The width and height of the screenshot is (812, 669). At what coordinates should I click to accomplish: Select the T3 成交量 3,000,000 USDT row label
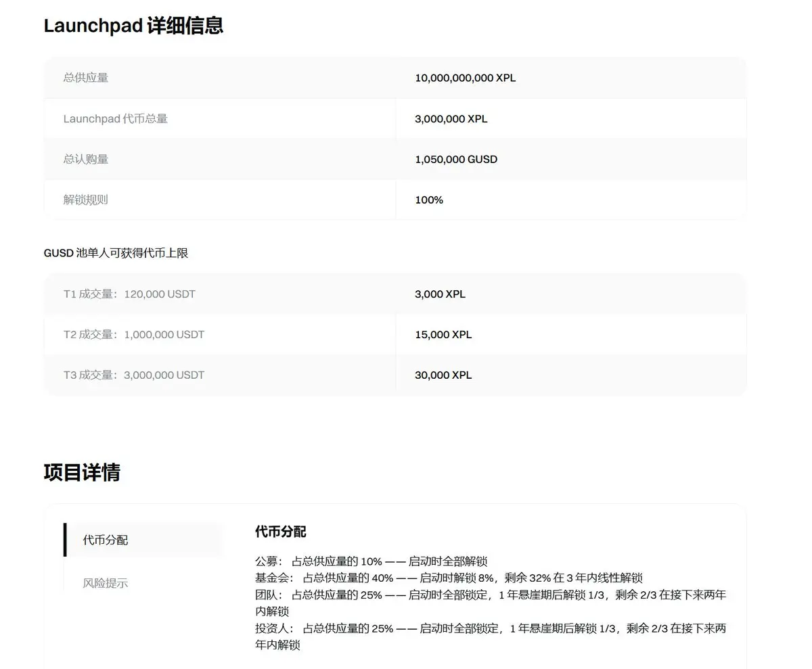click(134, 375)
